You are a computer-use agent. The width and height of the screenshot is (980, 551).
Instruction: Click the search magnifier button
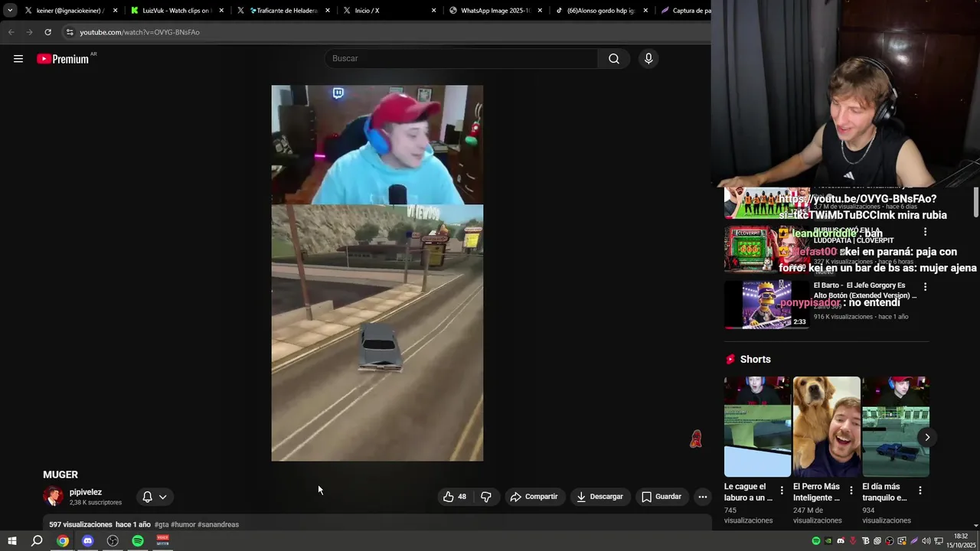click(614, 59)
